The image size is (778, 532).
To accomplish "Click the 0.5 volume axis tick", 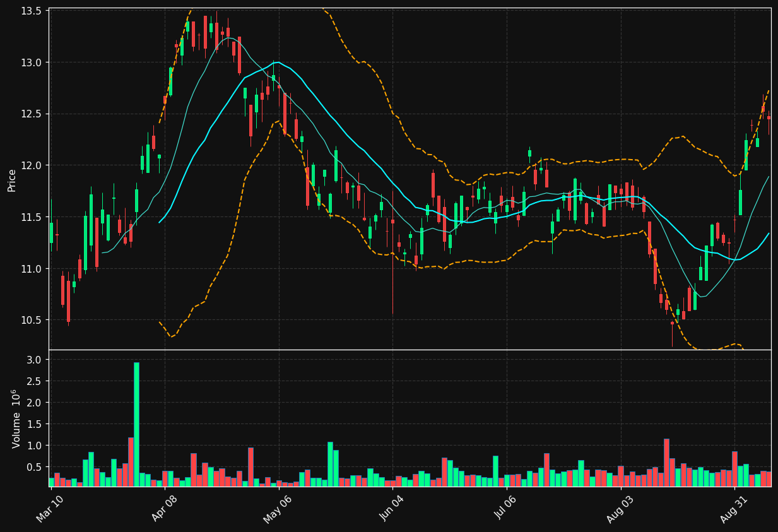I will [x=35, y=467].
